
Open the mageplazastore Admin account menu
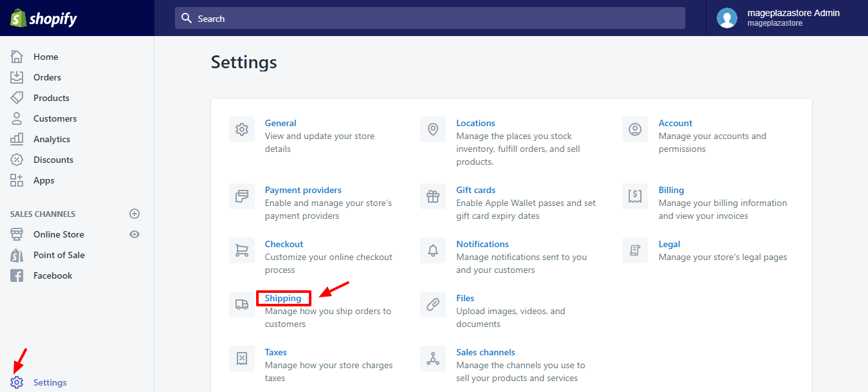click(x=787, y=18)
